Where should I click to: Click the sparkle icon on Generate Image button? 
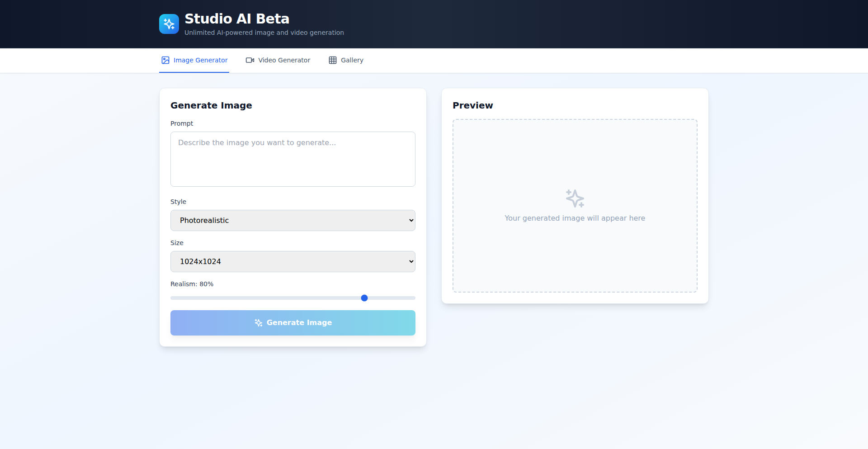(259, 323)
